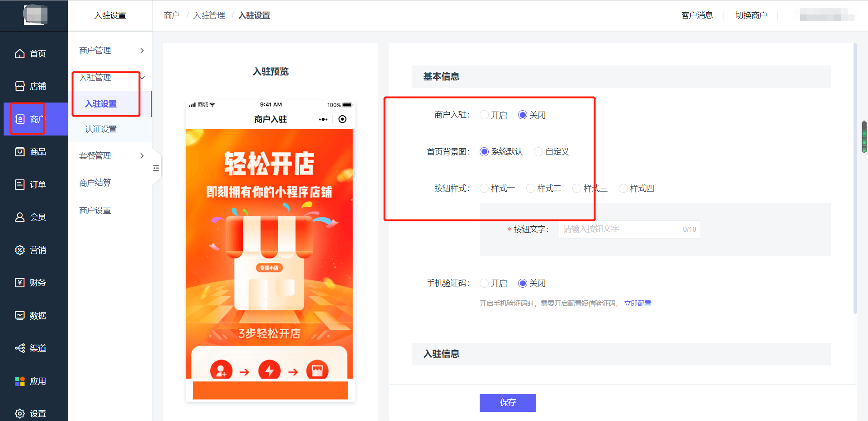
Task: Turn on phone verification code 开启 radio
Action: coord(484,283)
